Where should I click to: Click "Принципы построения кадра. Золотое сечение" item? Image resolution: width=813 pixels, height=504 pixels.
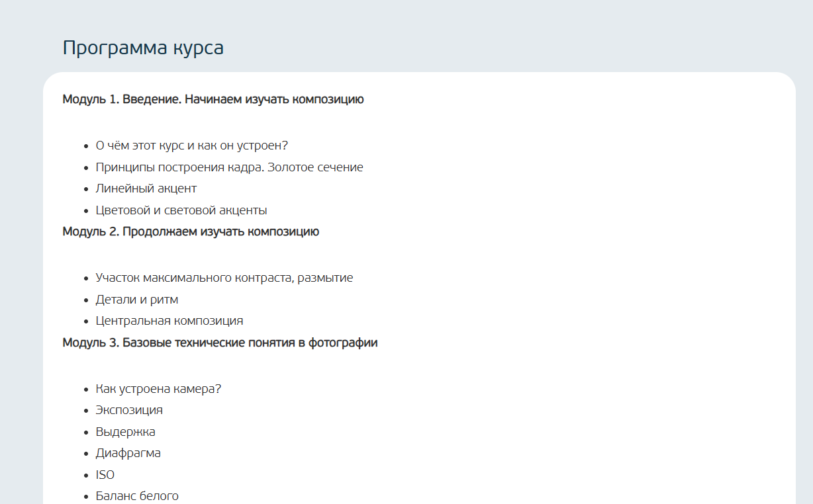coord(230,167)
